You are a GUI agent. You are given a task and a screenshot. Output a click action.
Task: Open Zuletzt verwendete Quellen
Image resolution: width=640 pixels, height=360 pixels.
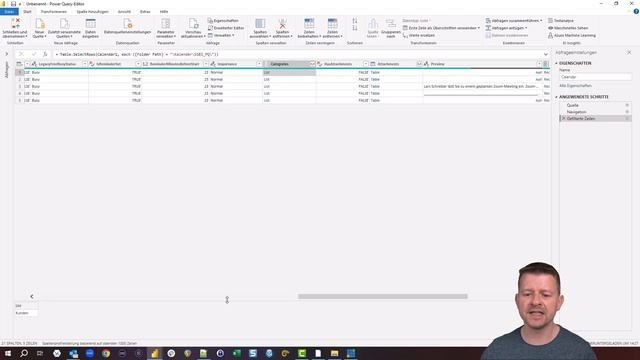pyautogui.click(x=64, y=28)
